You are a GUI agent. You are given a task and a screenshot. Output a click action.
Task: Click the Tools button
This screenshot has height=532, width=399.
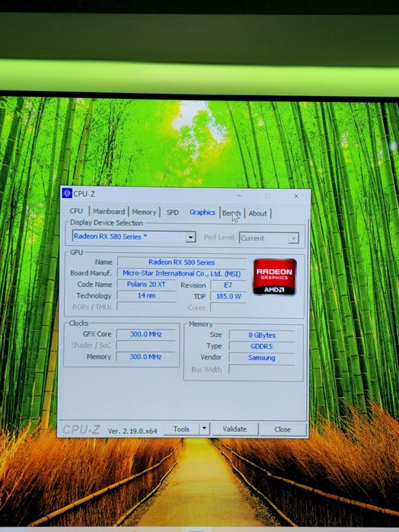coord(181,429)
